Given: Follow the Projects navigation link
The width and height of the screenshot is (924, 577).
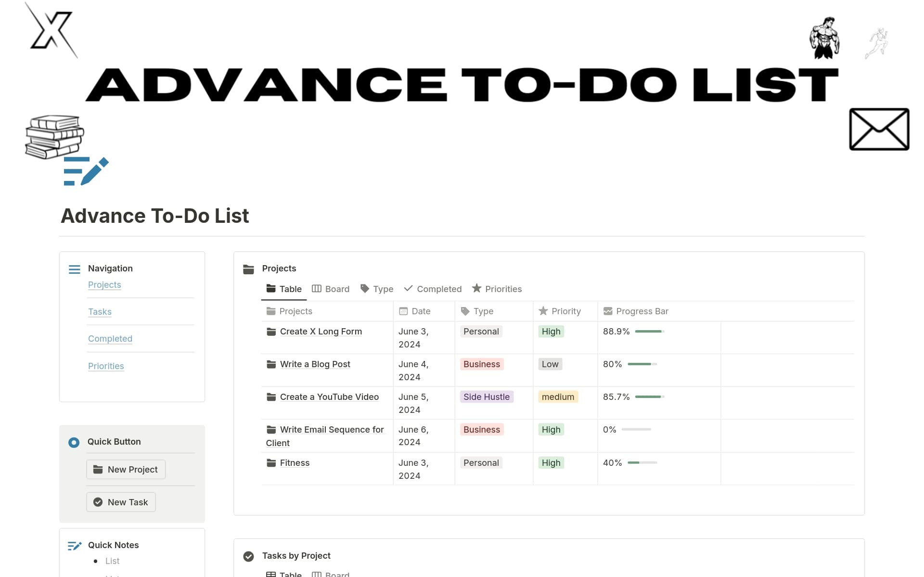Looking at the screenshot, I should [x=104, y=285].
